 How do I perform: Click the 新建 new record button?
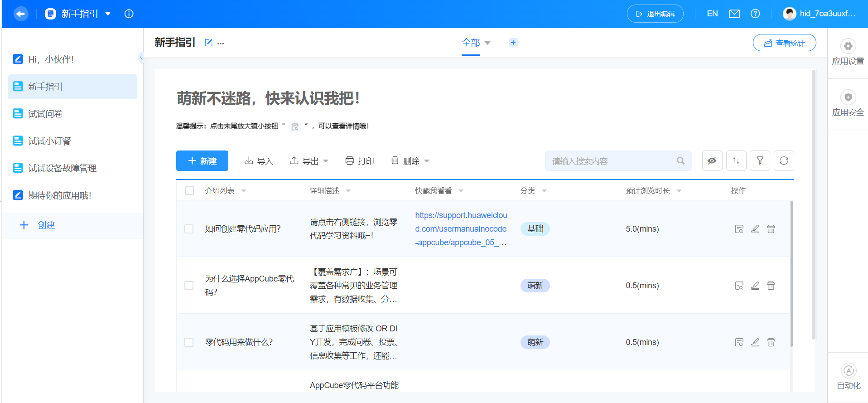tap(202, 161)
